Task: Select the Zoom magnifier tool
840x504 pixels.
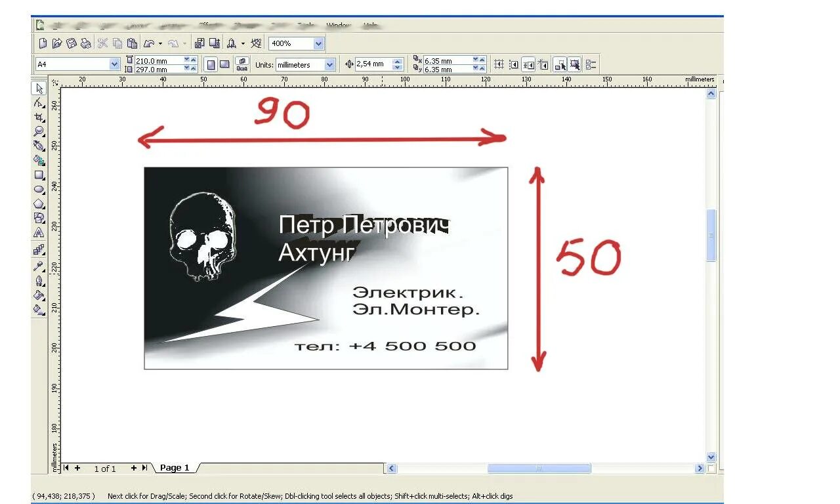Action: pos(39,131)
